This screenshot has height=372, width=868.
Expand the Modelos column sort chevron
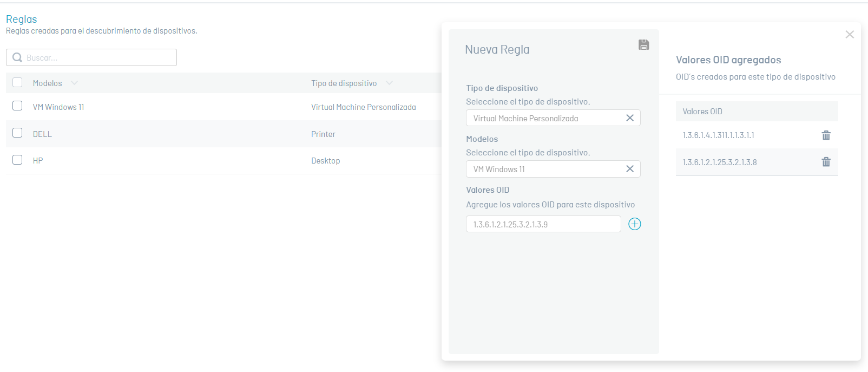click(74, 83)
